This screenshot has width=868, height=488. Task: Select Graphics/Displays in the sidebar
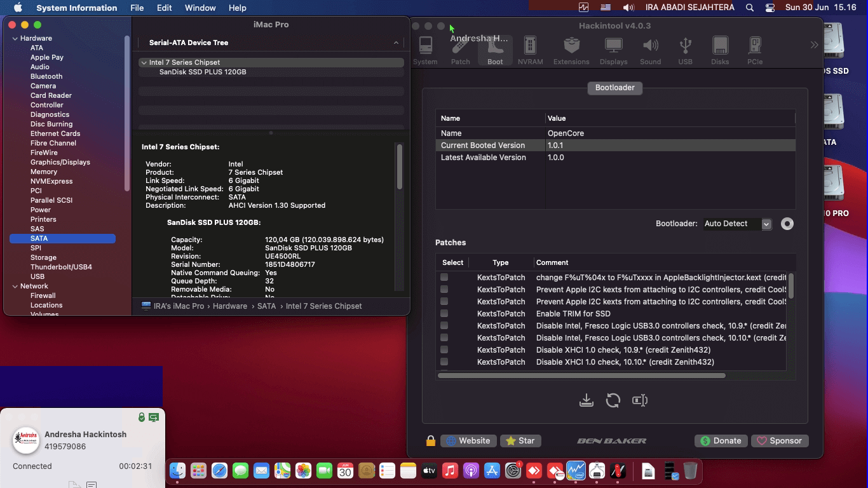coord(60,162)
